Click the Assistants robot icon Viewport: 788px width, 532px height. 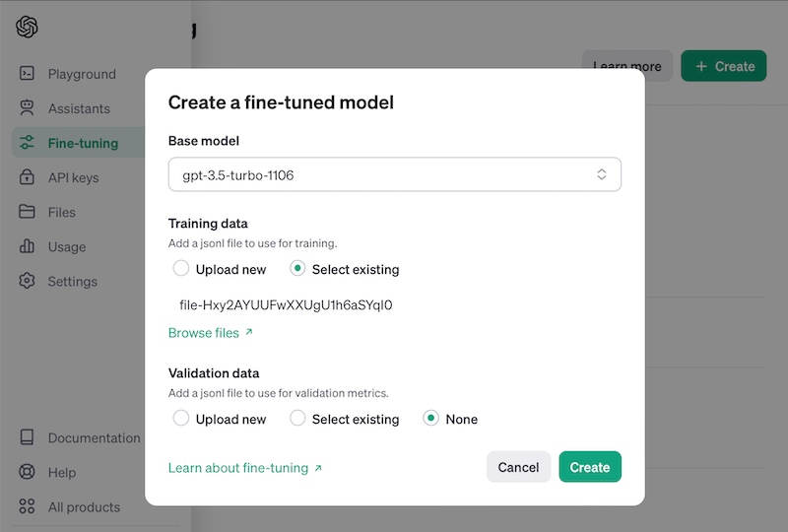[x=27, y=108]
